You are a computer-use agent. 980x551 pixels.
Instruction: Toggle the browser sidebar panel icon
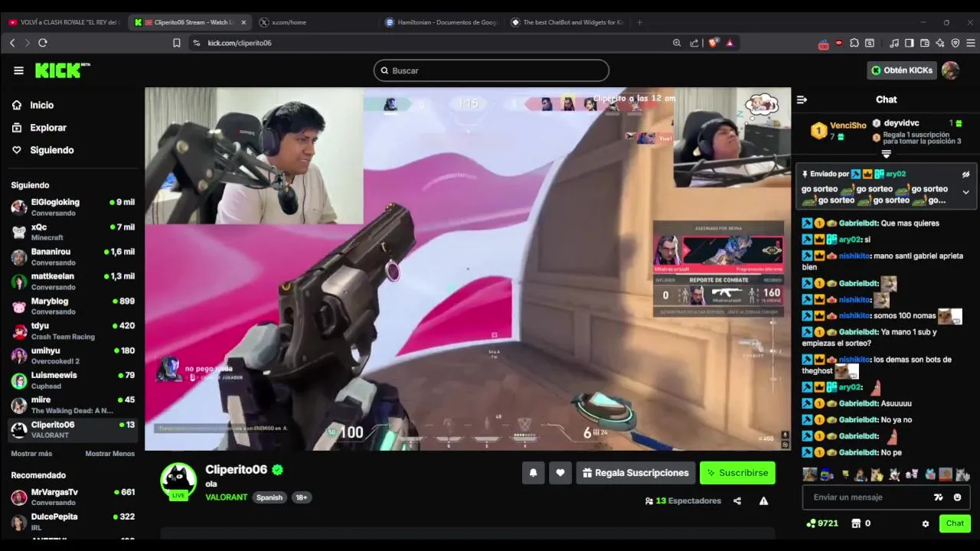point(910,43)
